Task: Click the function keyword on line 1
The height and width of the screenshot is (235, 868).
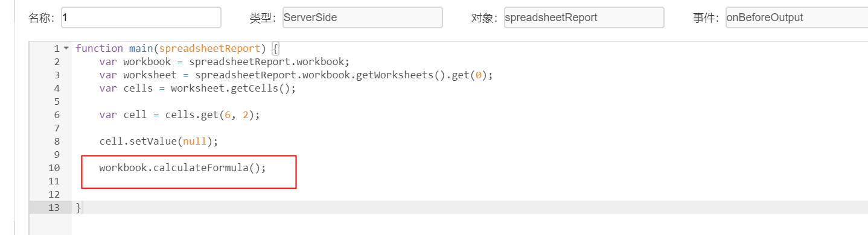Action: point(99,48)
